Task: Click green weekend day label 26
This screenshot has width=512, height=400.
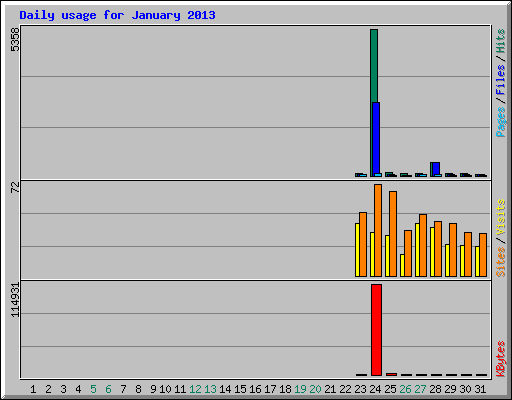Action: (405, 389)
